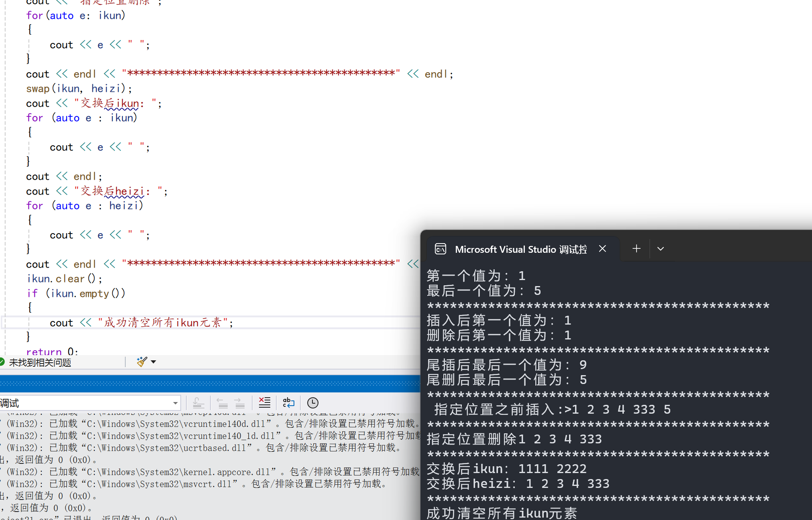Click the string "交换后heizi: " in code
Screen dimensions: 812x520
coord(118,191)
